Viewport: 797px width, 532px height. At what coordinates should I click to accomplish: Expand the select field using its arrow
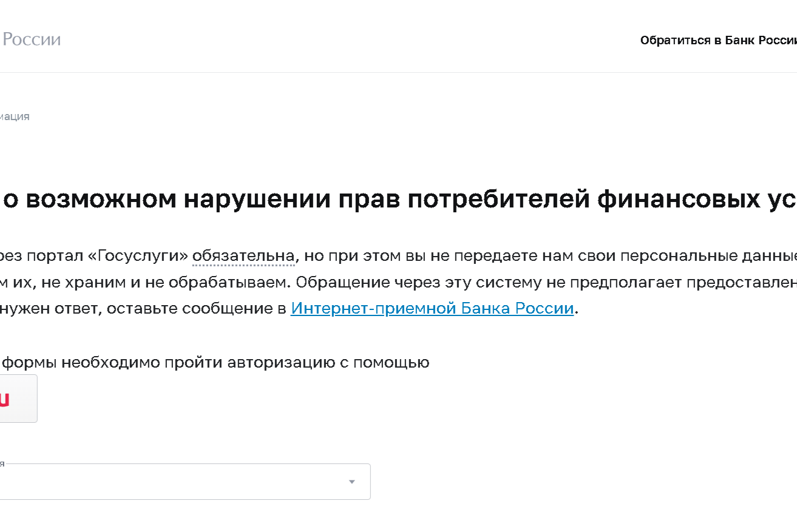coord(351,482)
